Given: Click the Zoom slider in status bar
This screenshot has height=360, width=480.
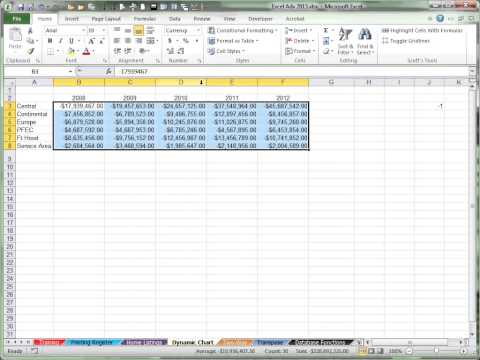Looking at the screenshot, I should pyautogui.click(x=436, y=351).
